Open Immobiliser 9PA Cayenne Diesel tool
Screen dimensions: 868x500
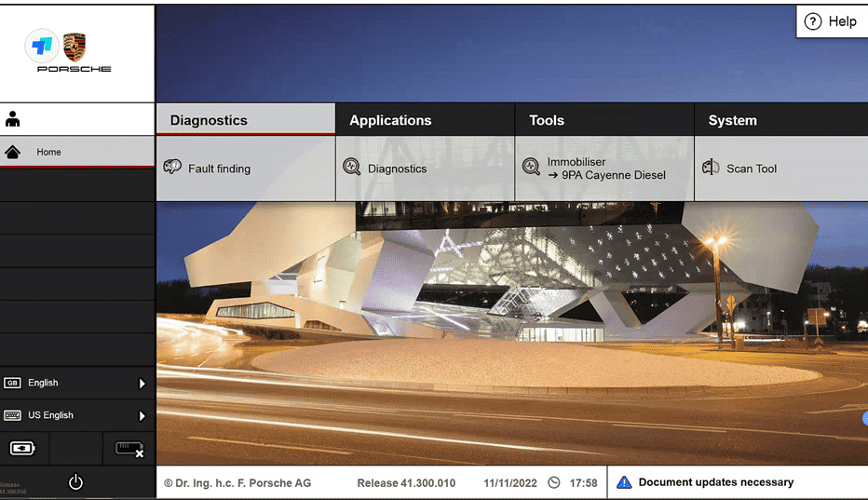click(604, 169)
